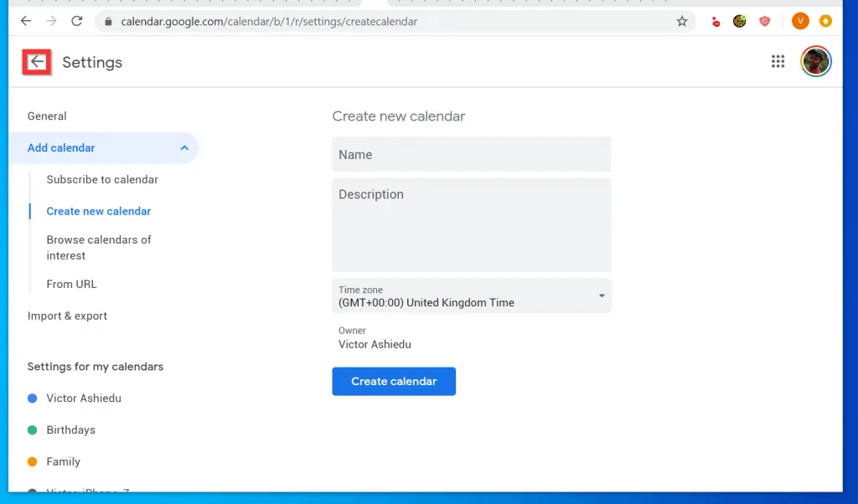
Task: Expand Import & export settings
Action: (x=67, y=316)
